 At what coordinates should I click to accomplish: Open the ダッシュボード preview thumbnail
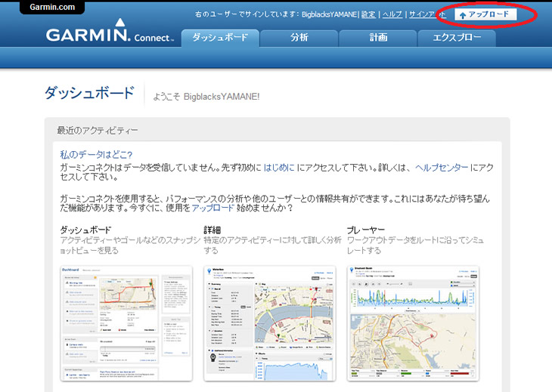click(126, 323)
